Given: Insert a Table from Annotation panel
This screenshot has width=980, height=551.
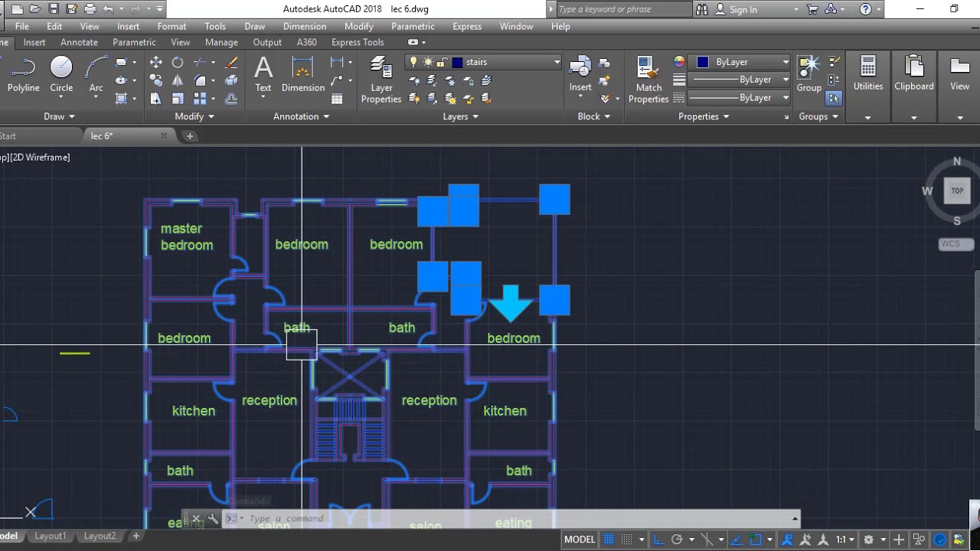Looking at the screenshot, I should 337,99.
